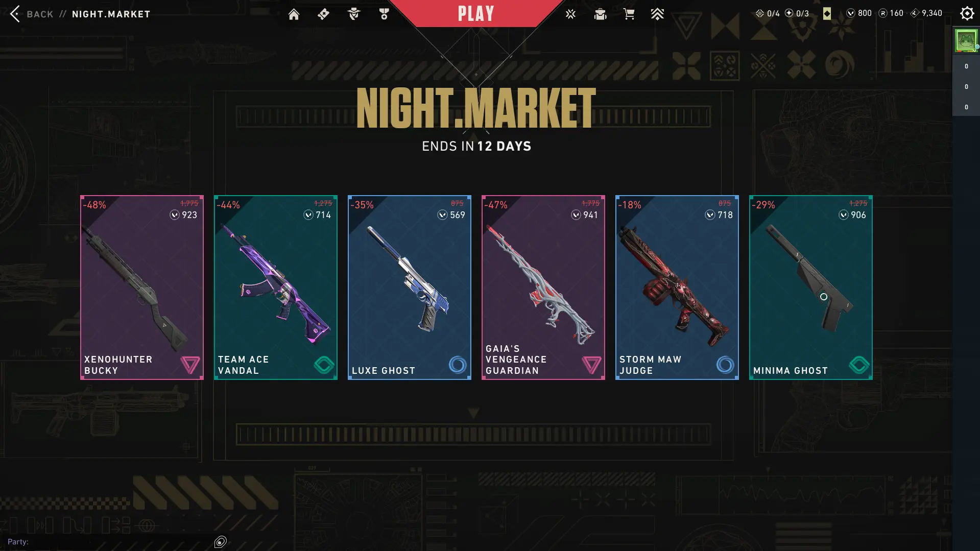The width and height of the screenshot is (980, 551).
Task: Select the Minima Ghost card
Action: [x=811, y=288]
